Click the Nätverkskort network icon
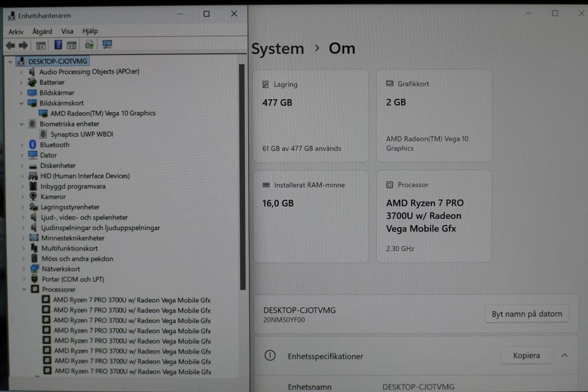The image size is (588, 392). point(34,269)
